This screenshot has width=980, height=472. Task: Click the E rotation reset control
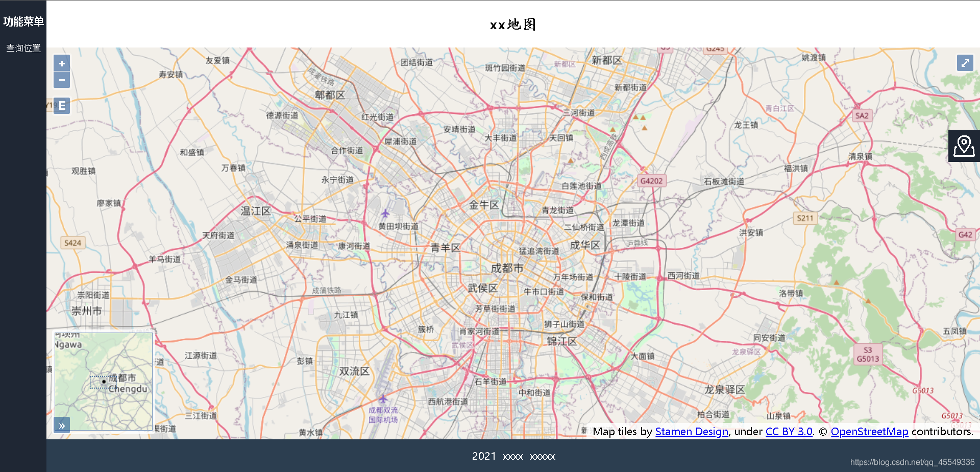pos(61,105)
